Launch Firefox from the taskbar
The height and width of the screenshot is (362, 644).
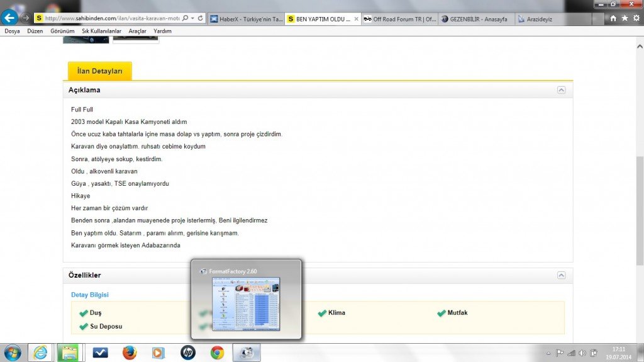pyautogui.click(x=130, y=353)
